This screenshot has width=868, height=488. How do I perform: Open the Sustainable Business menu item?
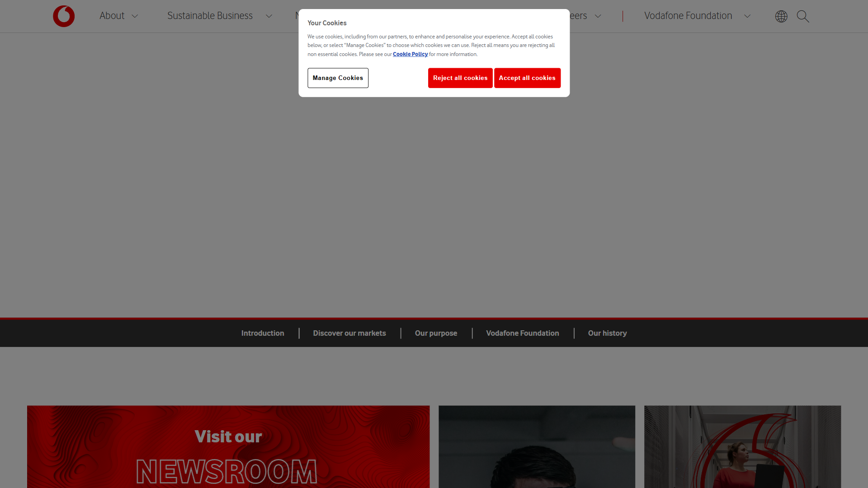tap(210, 16)
